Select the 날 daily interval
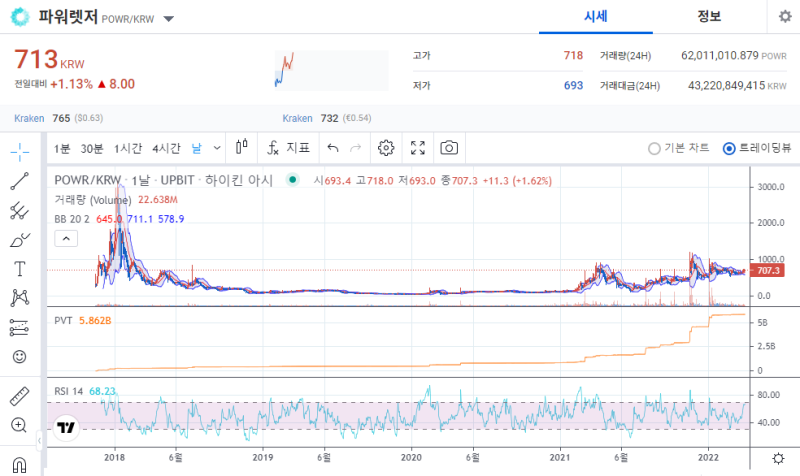The height and width of the screenshot is (476, 800). 196,148
